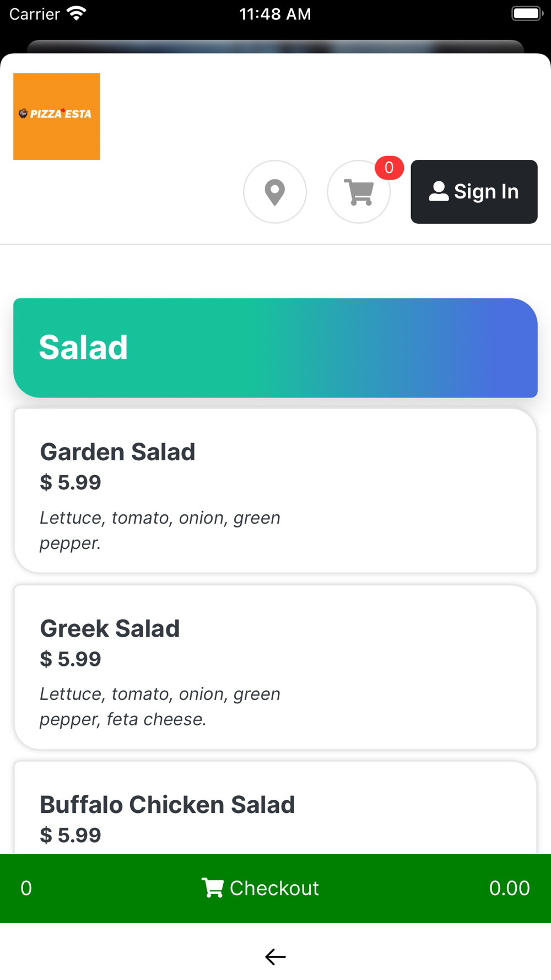551x980 pixels.
Task: Click the Sign In button
Action: pyautogui.click(x=474, y=192)
